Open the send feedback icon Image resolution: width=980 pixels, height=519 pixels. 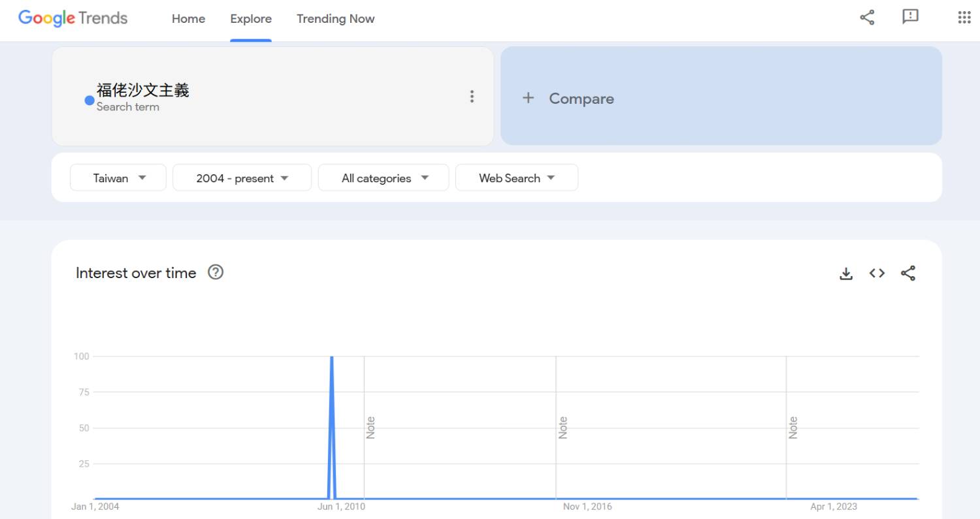910,18
